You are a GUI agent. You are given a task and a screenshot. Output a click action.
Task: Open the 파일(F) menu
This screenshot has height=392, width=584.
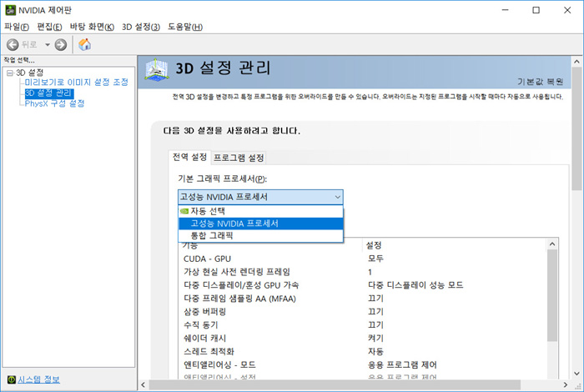pos(17,27)
